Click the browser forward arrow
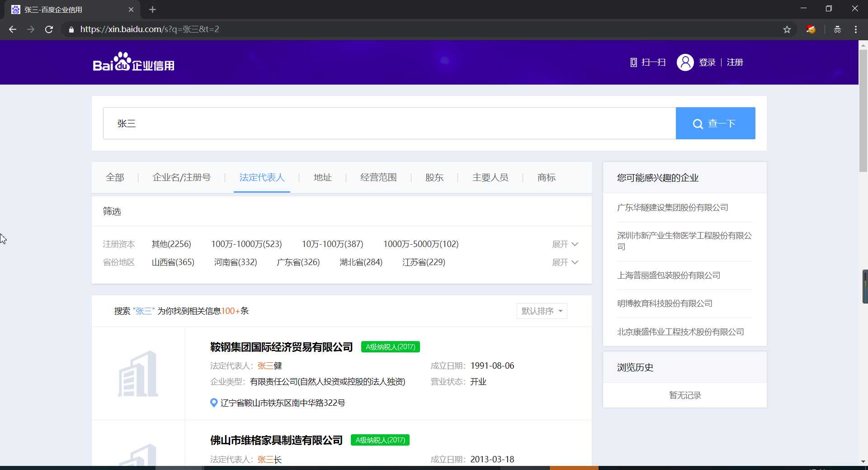Image resolution: width=868 pixels, height=470 pixels. point(31,29)
